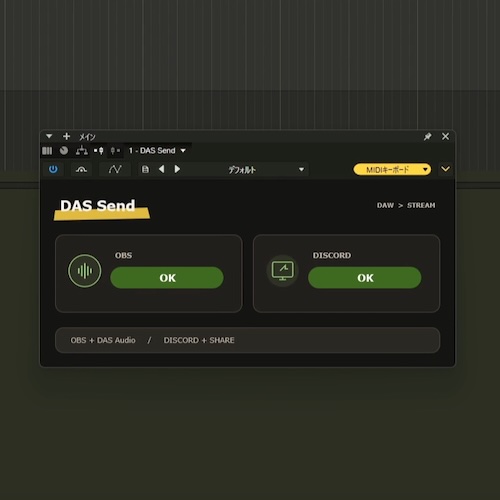Click the sidechain input plug icon
500x500 pixels.
pos(99,151)
